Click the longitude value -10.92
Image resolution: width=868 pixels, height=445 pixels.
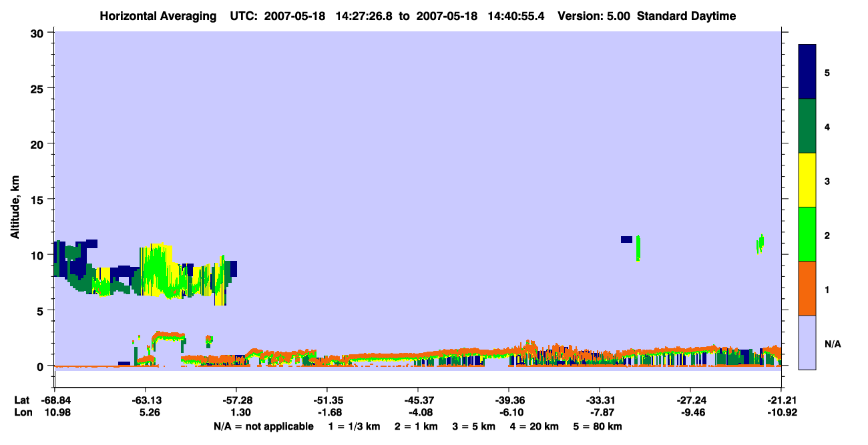pos(781,412)
